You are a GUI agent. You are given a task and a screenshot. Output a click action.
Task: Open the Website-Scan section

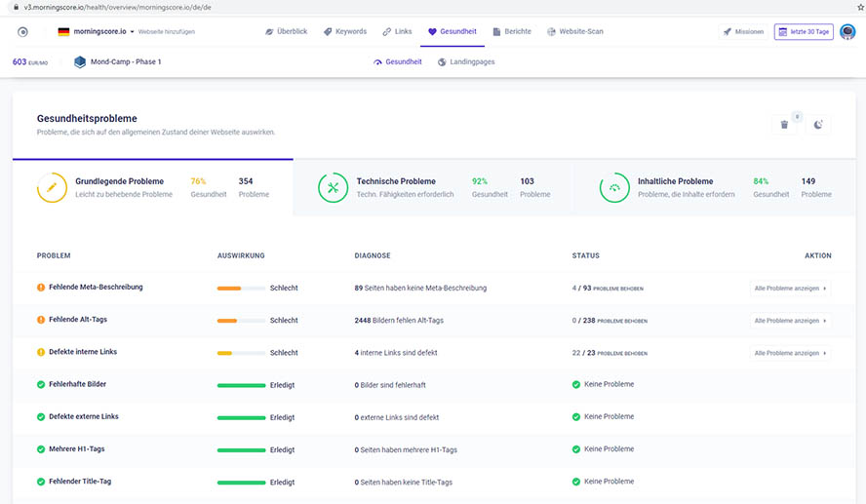coord(574,31)
